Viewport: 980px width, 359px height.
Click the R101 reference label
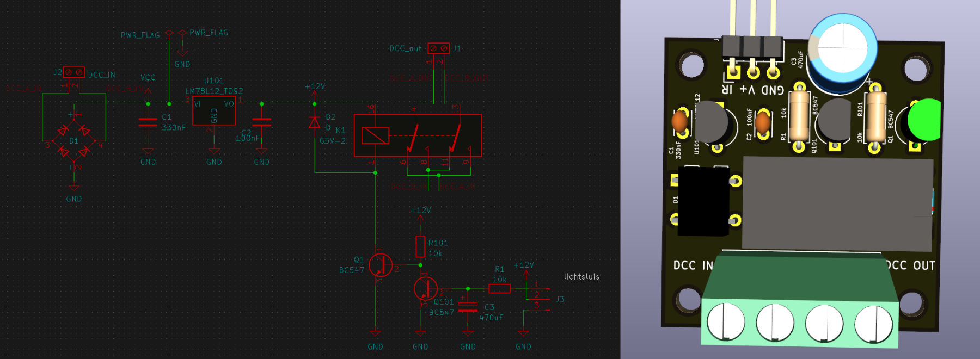pyautogui.click(x=438, y=243)
